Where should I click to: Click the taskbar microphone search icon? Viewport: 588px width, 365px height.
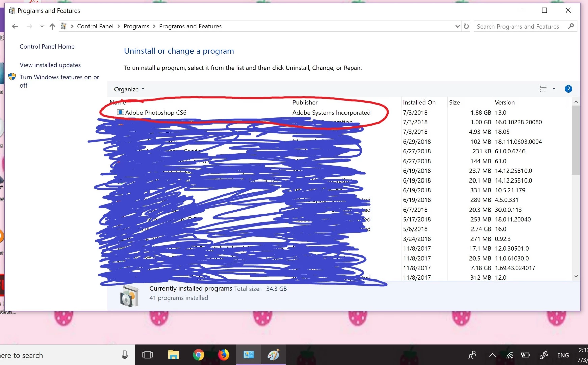click(x=125, y=355)
